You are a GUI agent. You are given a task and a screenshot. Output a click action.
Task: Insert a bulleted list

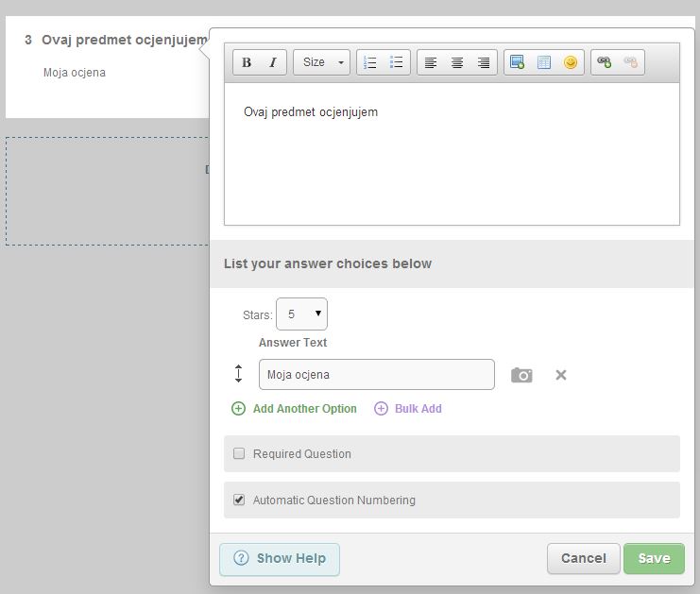click(397, 62)
